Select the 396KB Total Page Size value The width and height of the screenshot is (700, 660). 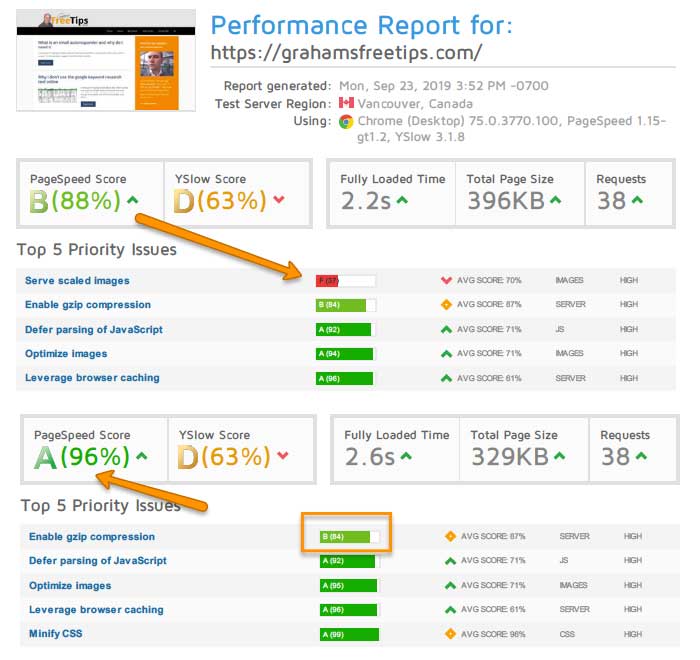(506, 201)
